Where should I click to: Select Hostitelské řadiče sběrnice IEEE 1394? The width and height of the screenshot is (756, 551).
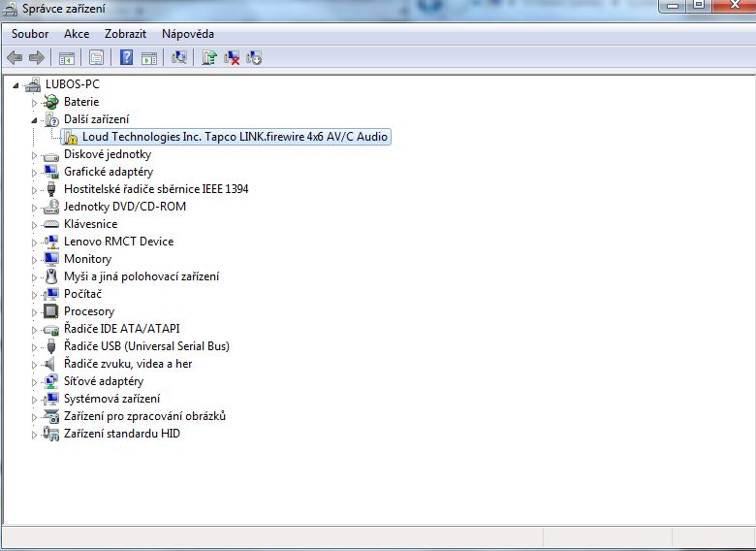point(155,189)
